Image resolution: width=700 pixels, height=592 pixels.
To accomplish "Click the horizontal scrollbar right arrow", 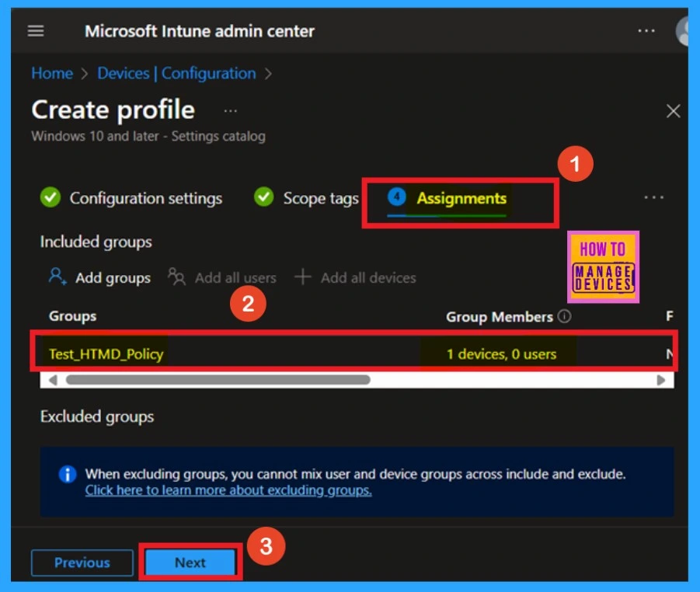I will tap(660, 381).
